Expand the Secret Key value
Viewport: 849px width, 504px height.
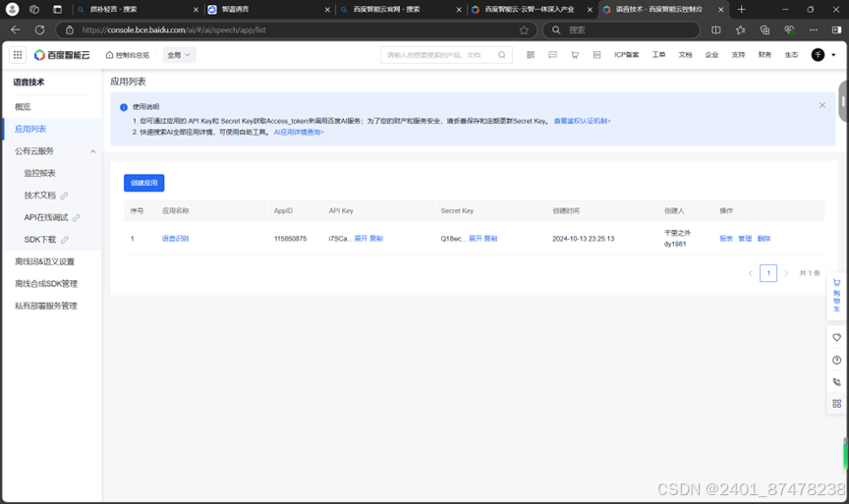[475, 239]
